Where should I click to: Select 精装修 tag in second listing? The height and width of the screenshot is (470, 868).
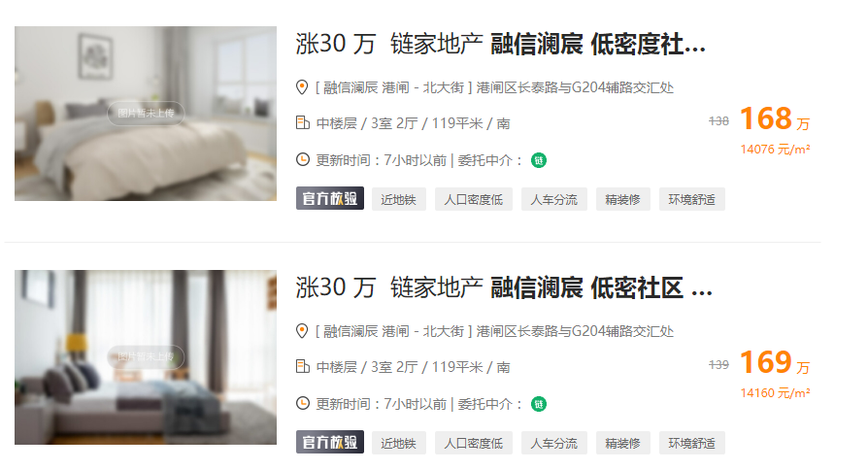click(x=622, y=443)
